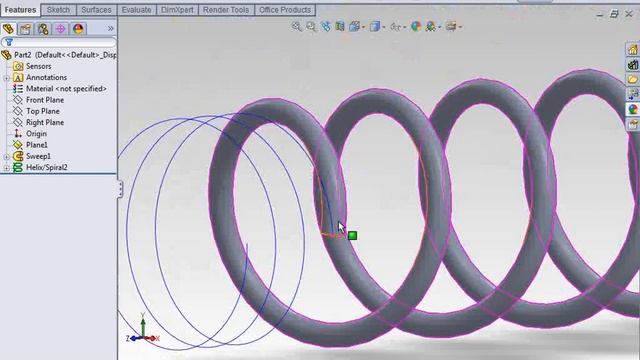640x360 pixels.
Task: Open the DimXpertManager crosshair tab
Action: pyautogui.click(x=60, y=29)
